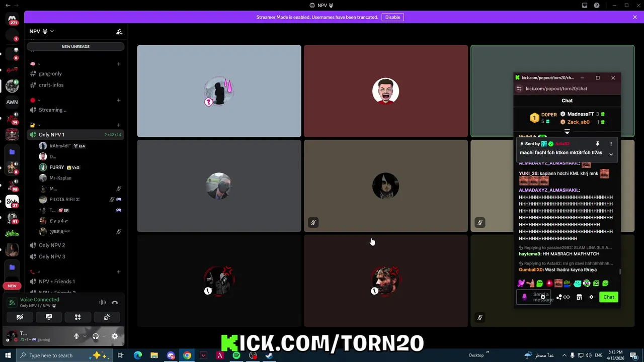This screenshot has width=644, height=362.
Task: Open the gang-only text channel
Action: (x=75, y=73)
